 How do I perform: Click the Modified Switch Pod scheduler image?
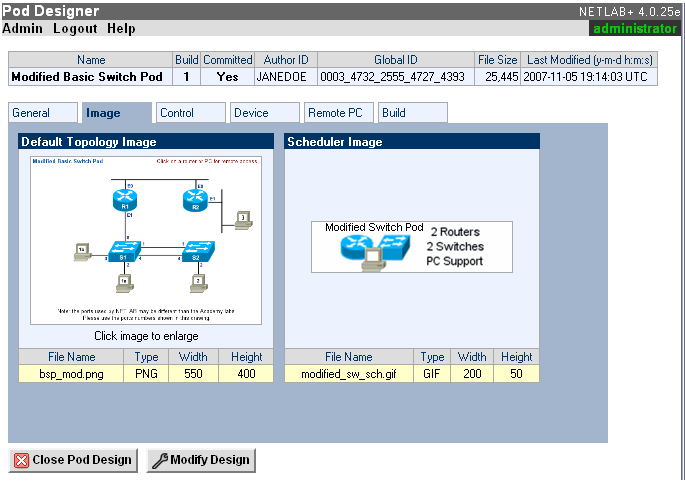tap(411, 246)
